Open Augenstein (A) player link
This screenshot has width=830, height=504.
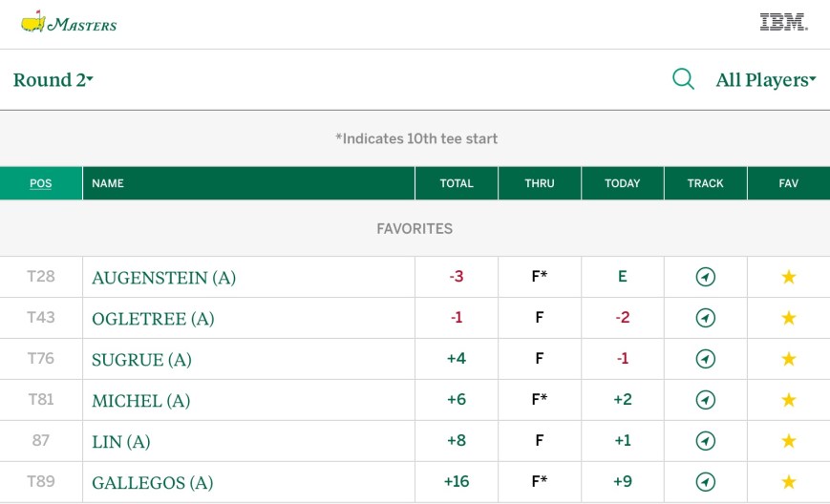pyautogui.click(x=163, y=279)
